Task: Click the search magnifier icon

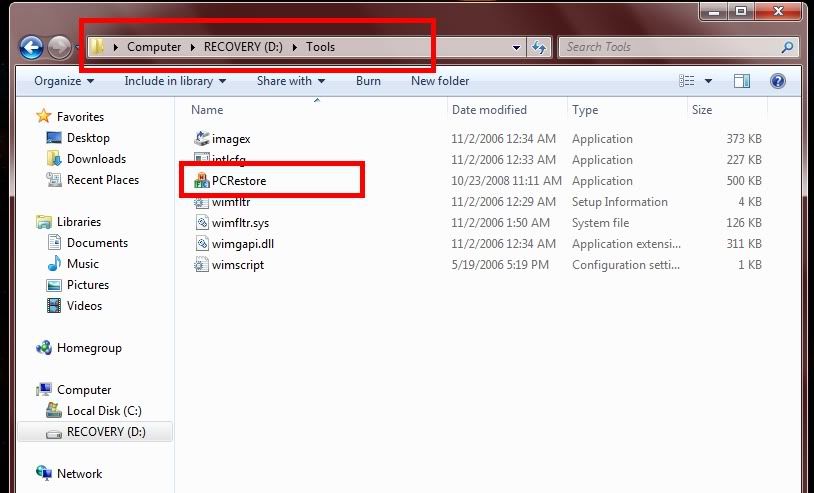Action: click(x=788, y=47)
